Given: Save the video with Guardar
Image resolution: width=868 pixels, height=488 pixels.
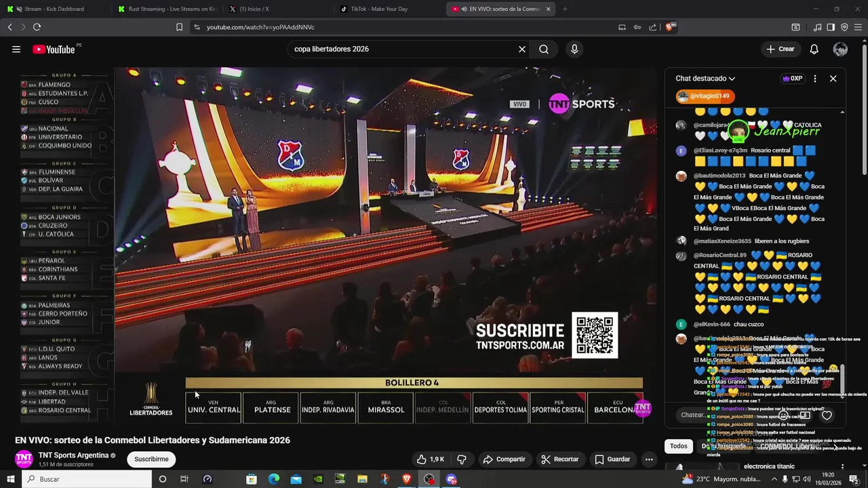Looking at the screenshot, I should click(x=612, y=459).
